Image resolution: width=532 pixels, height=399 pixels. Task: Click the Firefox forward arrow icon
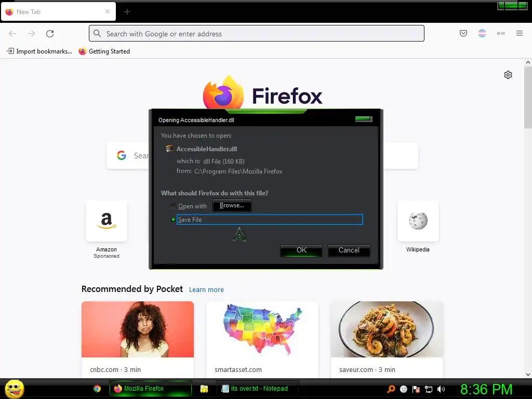coord(31,34)
